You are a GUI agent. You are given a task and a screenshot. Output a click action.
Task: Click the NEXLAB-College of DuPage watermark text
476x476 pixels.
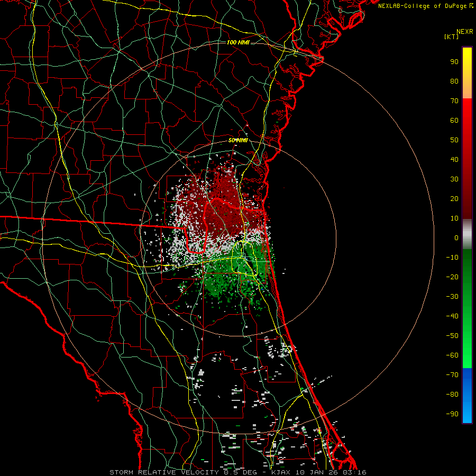pyautogui.click(x=425, y=6)
